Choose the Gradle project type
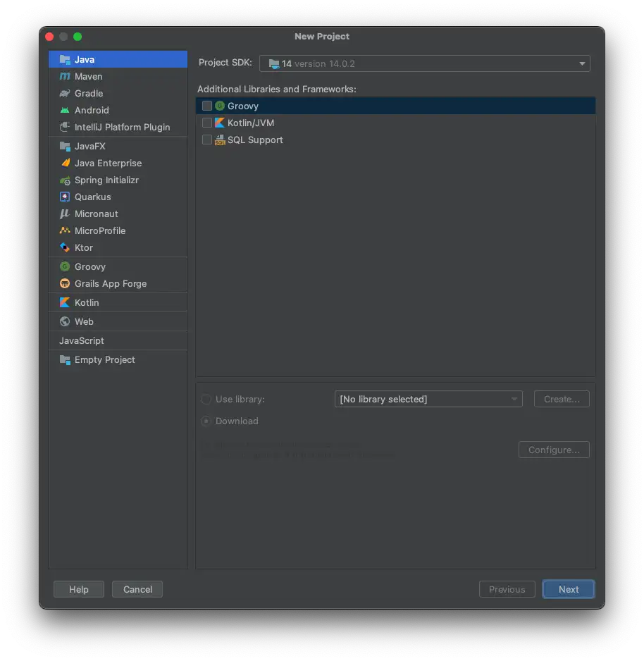This screenshot has height=661, width=644. (118, 93)
